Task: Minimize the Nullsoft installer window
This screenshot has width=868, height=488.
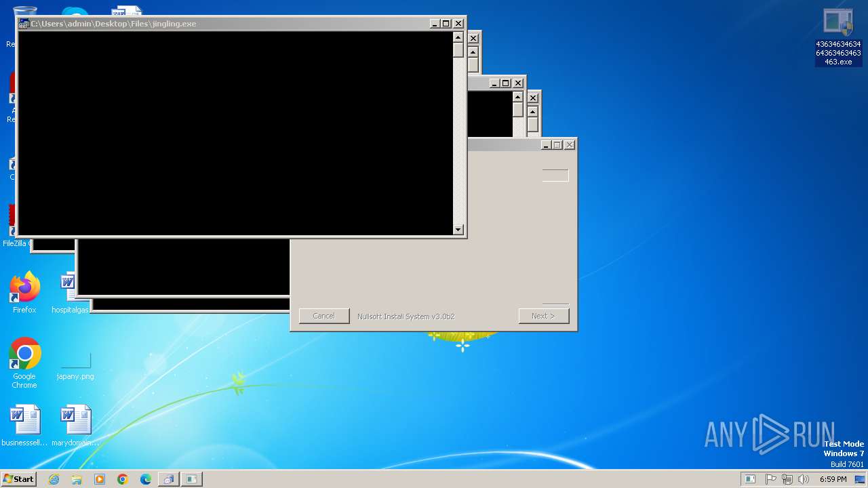Action: pyautogui.click(x=546, y=144)
